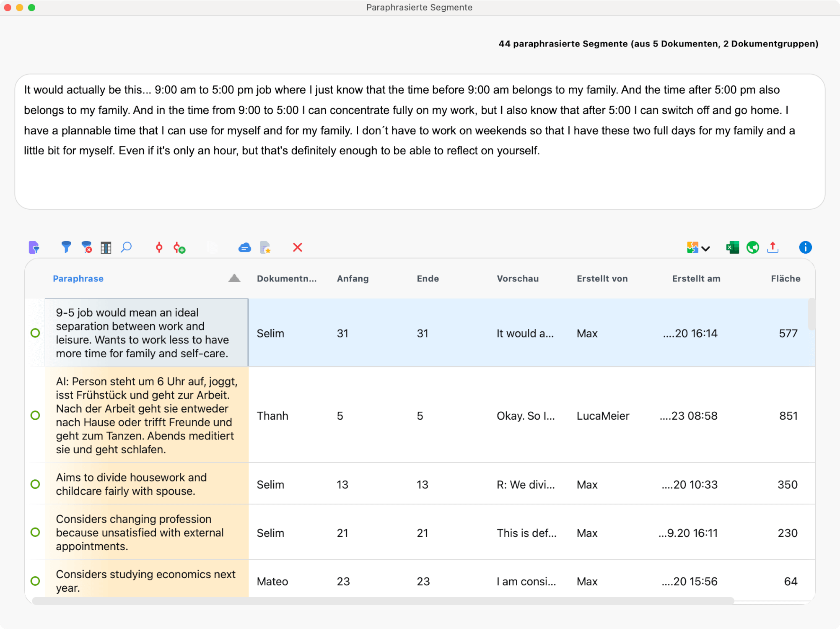Toggle green circle of Thanh row

pos(35,415)
